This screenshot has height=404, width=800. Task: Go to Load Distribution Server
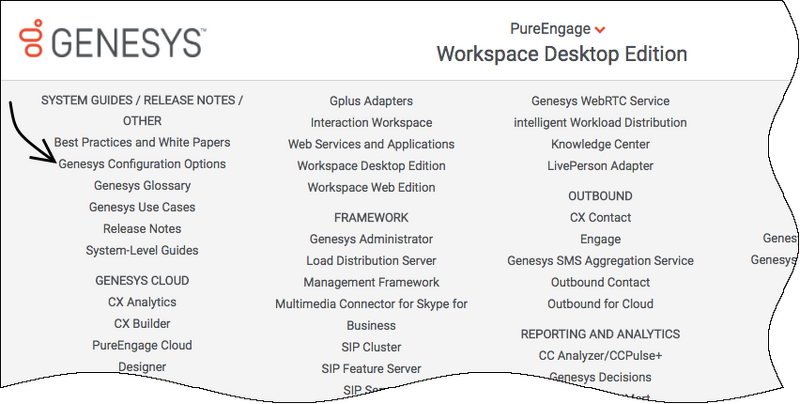371,261
